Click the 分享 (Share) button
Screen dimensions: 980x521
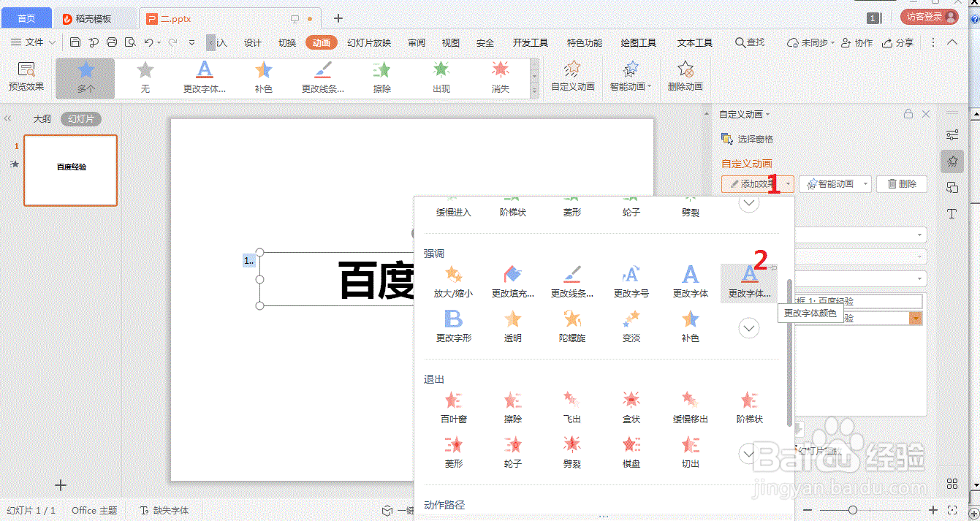pyautogui.click(x=898, y=42)
